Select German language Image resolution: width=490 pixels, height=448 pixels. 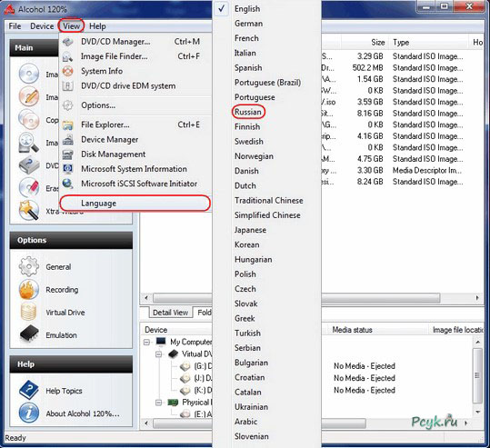(x=248, y=24)
